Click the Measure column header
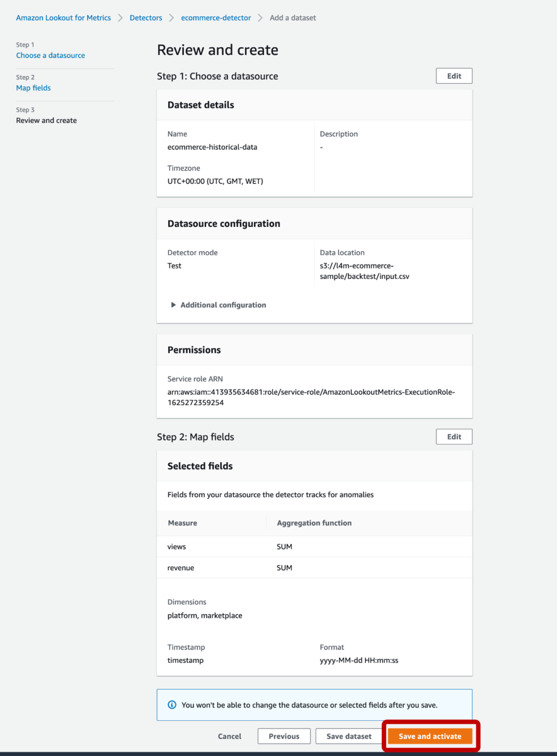This screenshot has width=557, height=756. [x=182, y=523]
